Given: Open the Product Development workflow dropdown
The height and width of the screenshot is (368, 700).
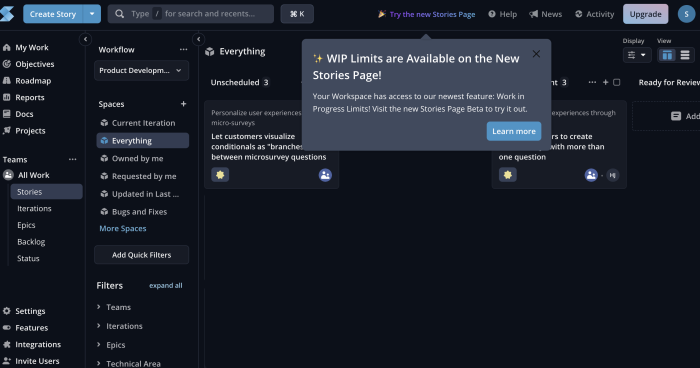Looking at the screenshot, I should click(141, 71).
